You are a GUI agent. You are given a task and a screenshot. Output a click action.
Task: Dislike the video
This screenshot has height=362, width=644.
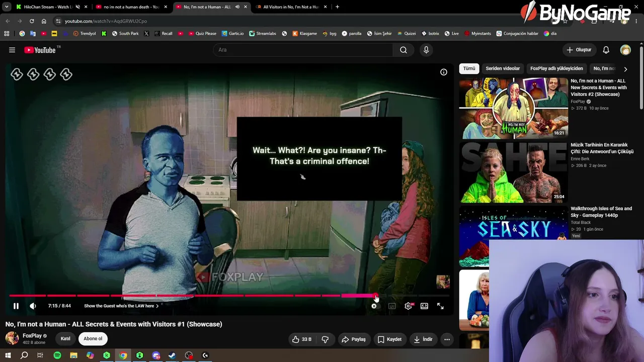tap(325, 339)
